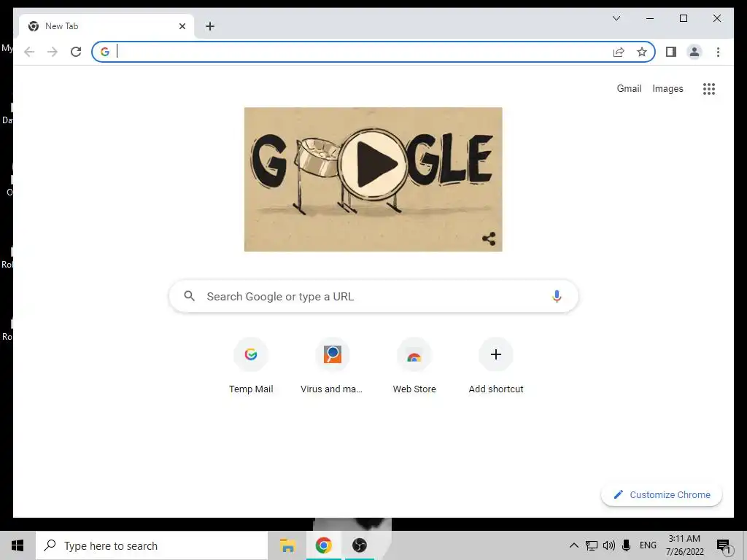Click the magnifier icon in search box

(189, 296)
